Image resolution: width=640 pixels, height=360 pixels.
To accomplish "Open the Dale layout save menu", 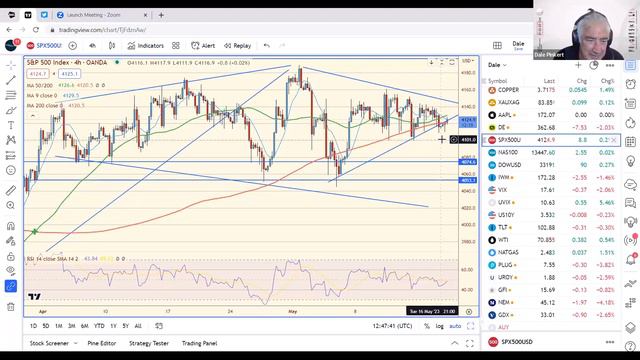I will pos(518,45).
